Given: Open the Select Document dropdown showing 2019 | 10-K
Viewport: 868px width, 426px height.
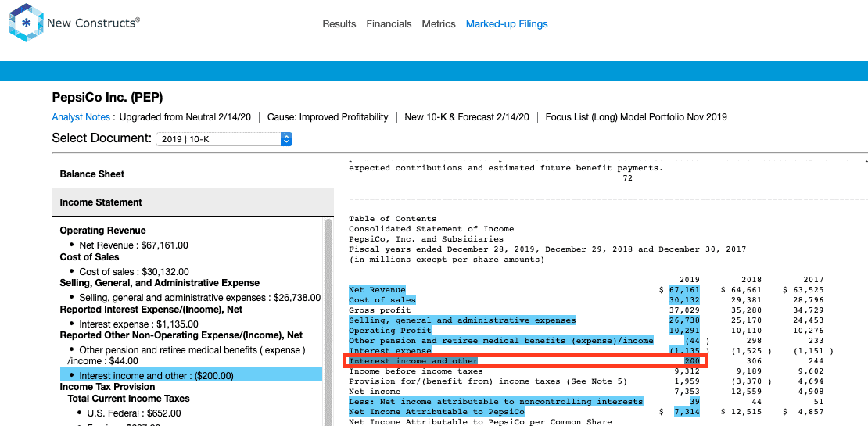Looking at the screenshot, I should 224,139.
